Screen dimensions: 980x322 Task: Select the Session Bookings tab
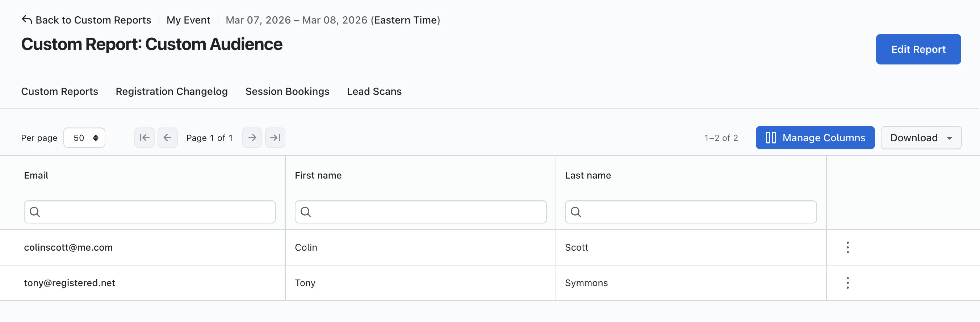287,91
